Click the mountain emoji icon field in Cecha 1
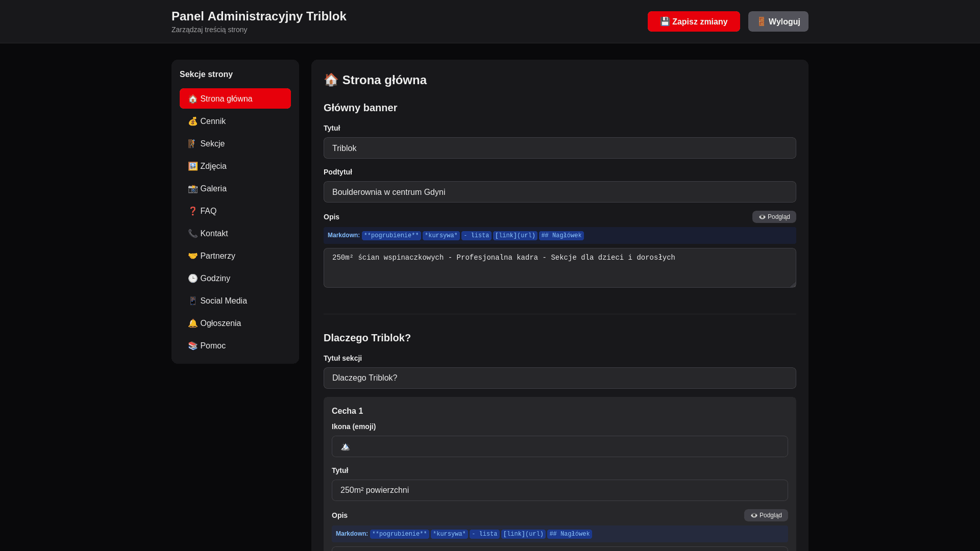This screenshot has height=551, width=980. click(559, 446)
